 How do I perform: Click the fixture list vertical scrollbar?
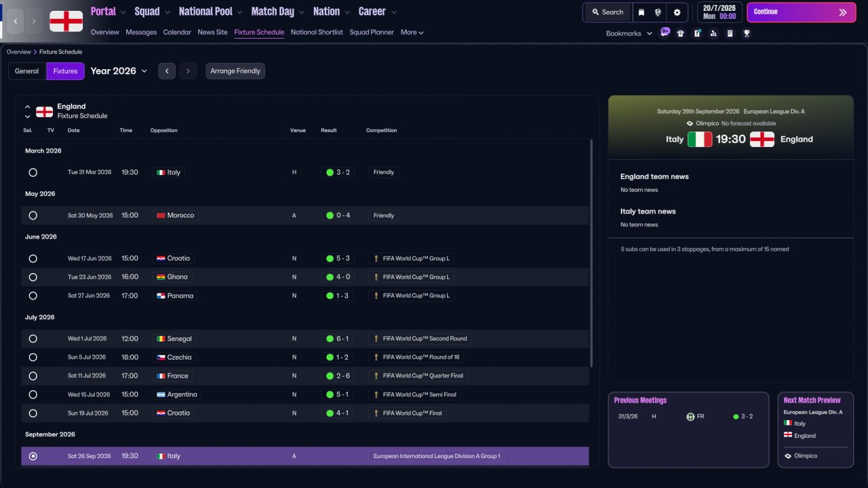click(x=592, y=253)
